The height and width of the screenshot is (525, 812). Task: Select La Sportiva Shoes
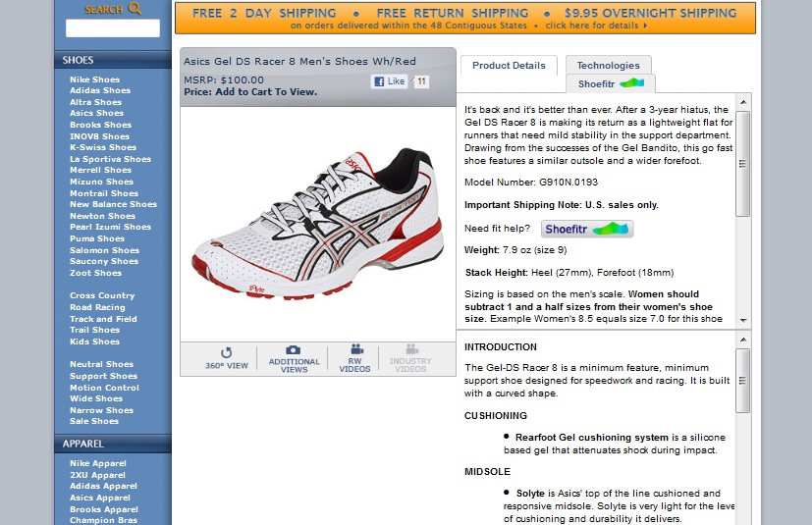110,160
